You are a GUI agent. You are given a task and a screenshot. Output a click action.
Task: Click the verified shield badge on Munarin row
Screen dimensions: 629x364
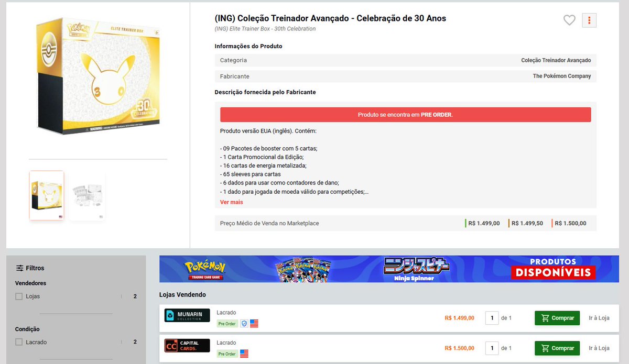click(244, 324)
